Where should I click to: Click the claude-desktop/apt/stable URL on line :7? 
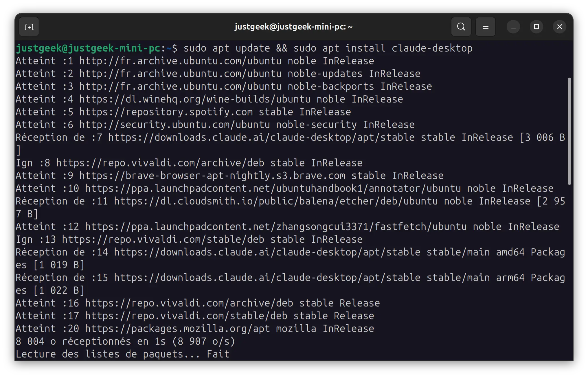[x=261, y=137]
